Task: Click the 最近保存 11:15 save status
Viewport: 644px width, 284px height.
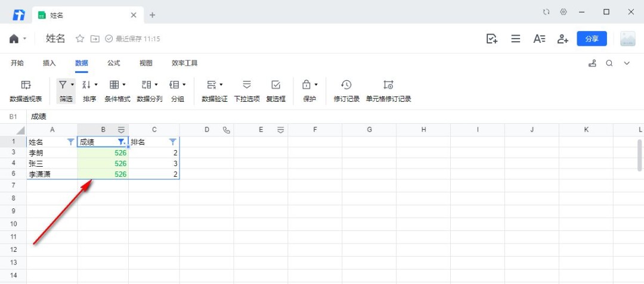Action: 132,39
